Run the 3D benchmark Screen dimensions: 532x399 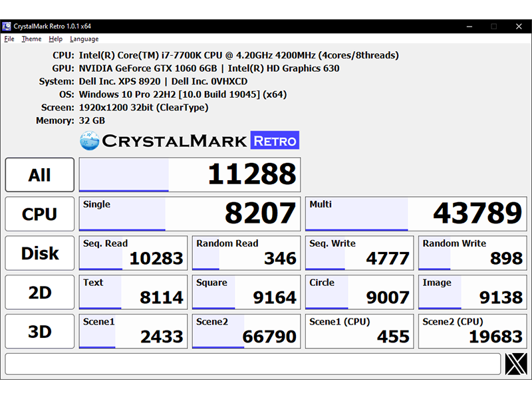pyautogui.click(x=39, y=331)
